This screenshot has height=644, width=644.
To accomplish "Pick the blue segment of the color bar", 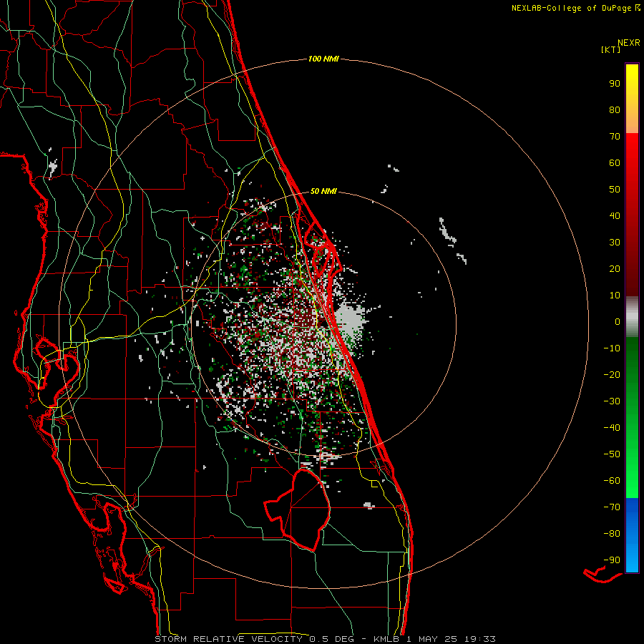I will [632, 535].
